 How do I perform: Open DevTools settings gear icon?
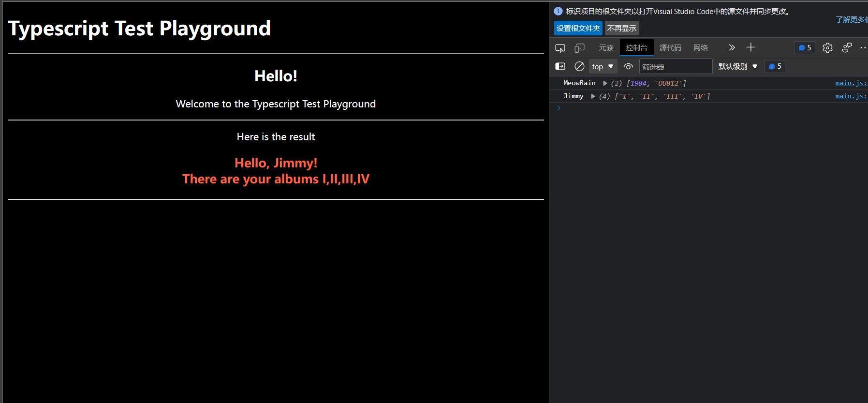point(827,48)
